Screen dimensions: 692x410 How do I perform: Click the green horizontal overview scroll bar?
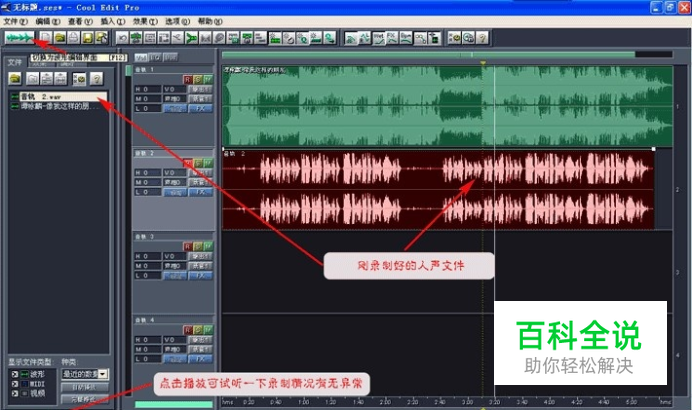428,55
